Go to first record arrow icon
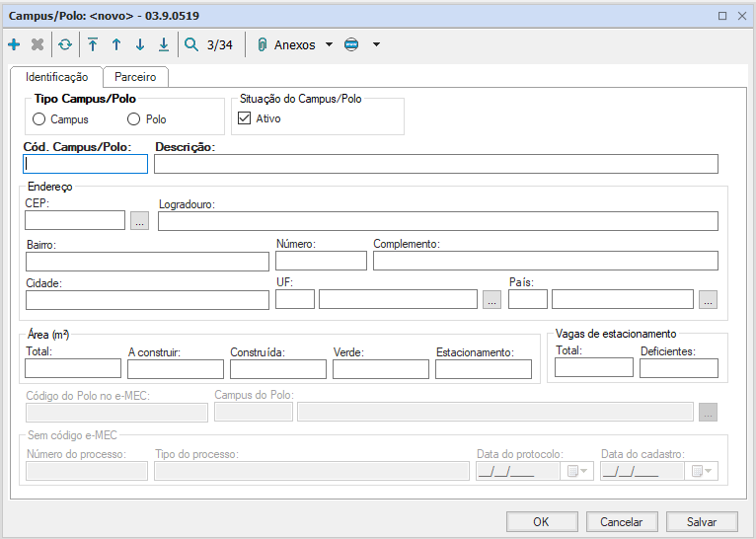Viewport: 756px width, 539px height. tap(93, 44)
